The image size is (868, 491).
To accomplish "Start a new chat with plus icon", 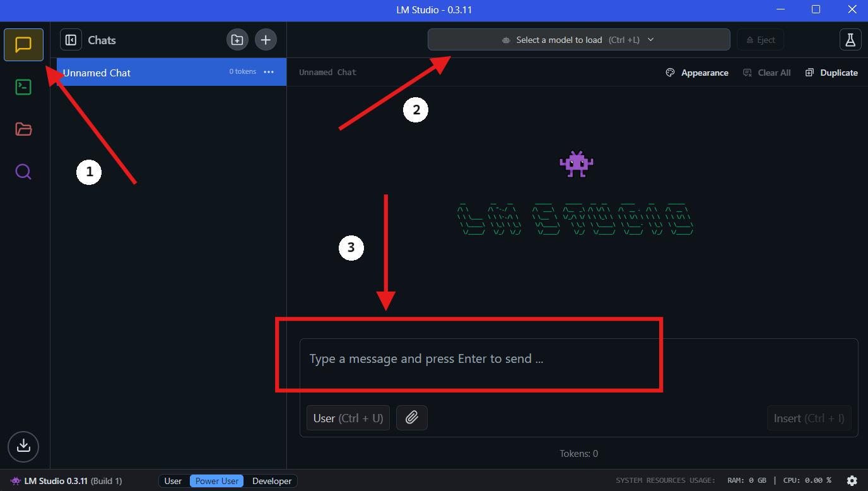I will (x=266, y=40).
